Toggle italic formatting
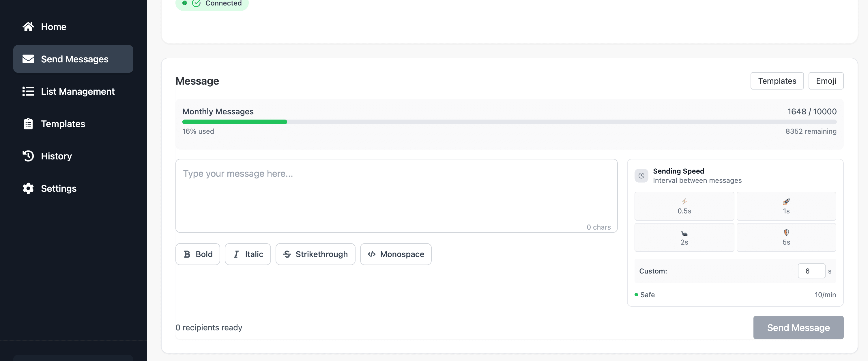The height and width of the screenshot is (361, 868). pos(247,254)
